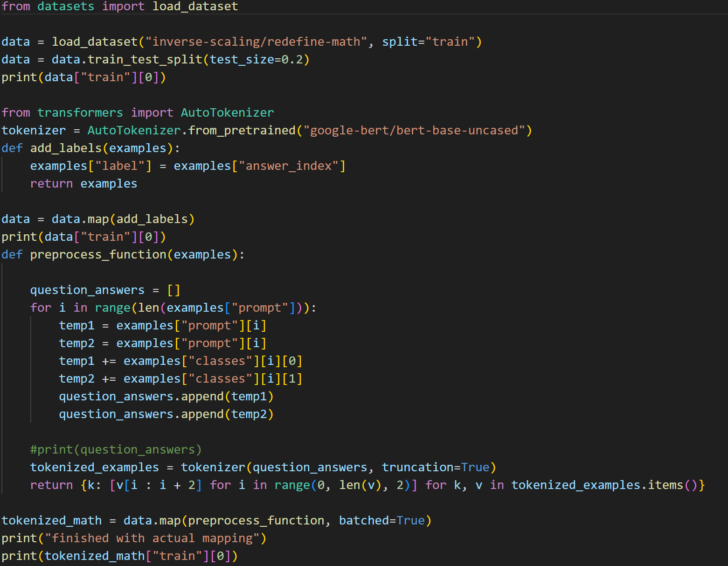Click the commented #print(question_answers) line
The height and width of the screenshot is (566, 728).
(116, 450)
